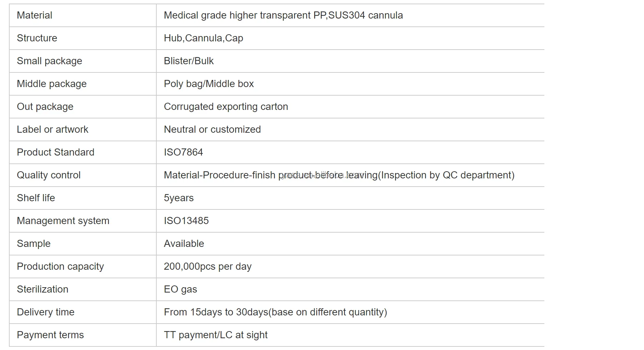
Task: Click the Hub,Cannula,Cap value
Action: tap(203, 38)
